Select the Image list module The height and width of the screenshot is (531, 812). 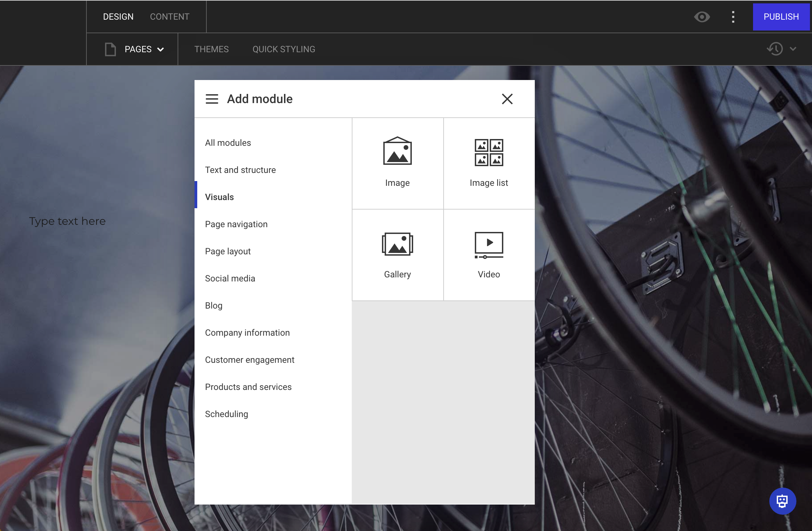[x=489, y=163]
